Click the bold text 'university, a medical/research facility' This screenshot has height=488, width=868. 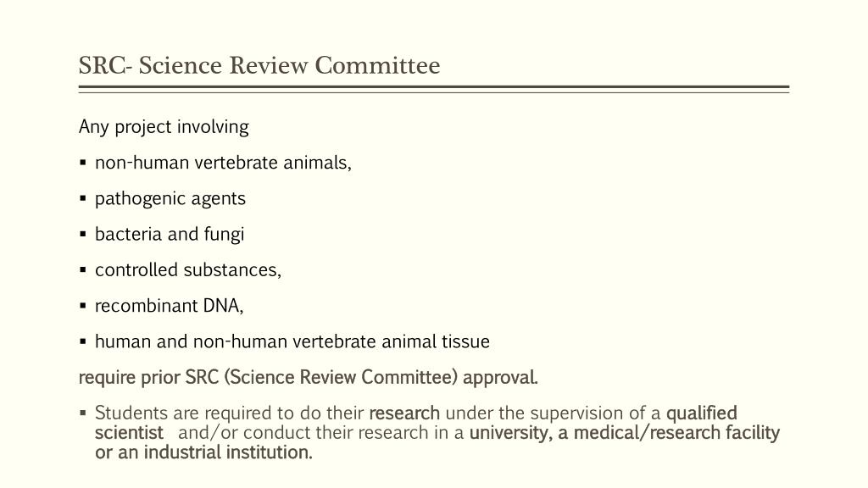tap(625, 433)
